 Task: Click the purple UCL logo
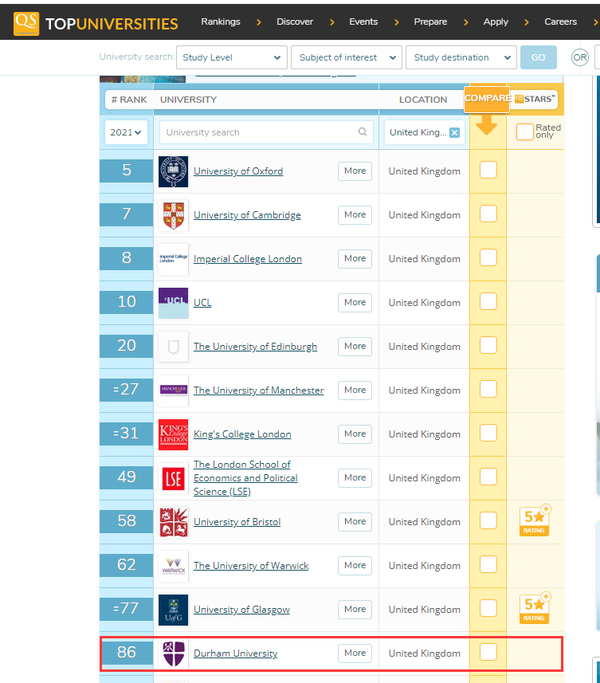pos(173,303)
